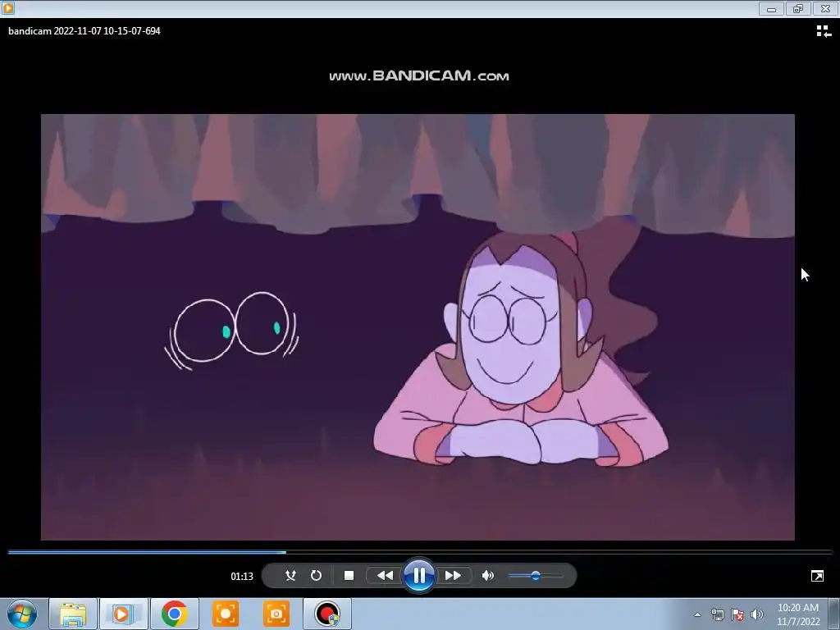Mute the player volume
The width and height of the screenshot is (840, 630).
click(487, 575)
